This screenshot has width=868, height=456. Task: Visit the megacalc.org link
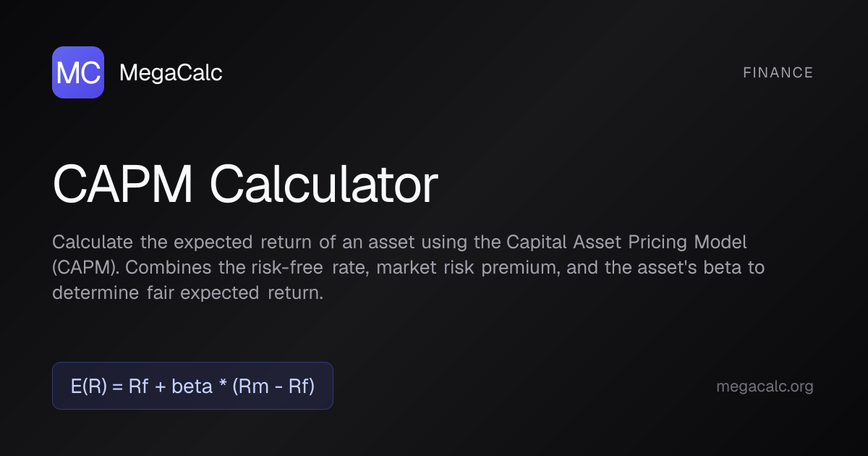(765, 387)
